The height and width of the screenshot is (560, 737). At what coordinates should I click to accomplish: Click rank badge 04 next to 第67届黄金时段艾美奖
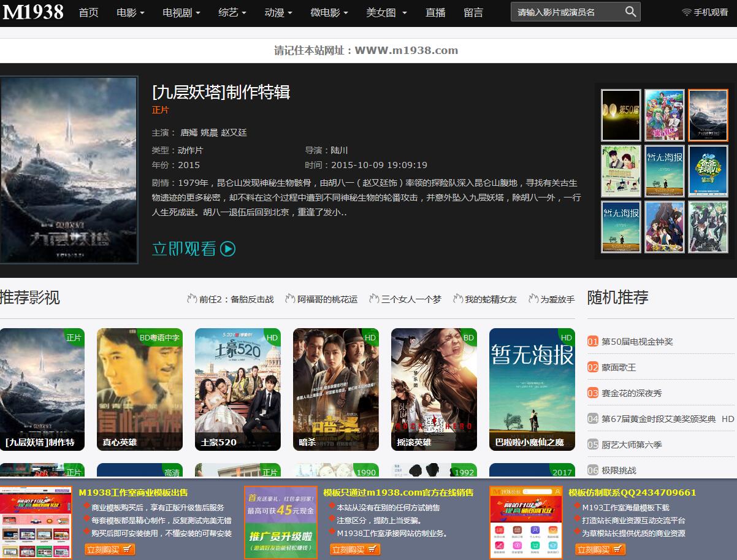593,419
